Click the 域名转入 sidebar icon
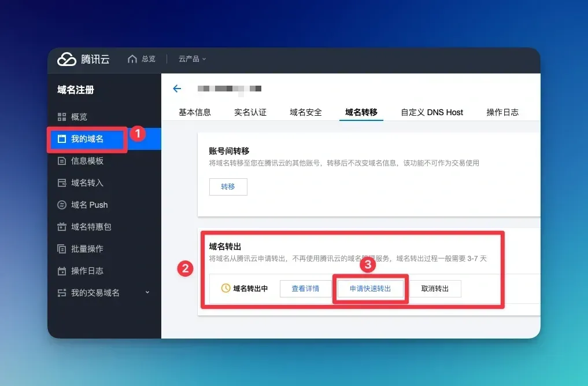 tap(62, 183)
